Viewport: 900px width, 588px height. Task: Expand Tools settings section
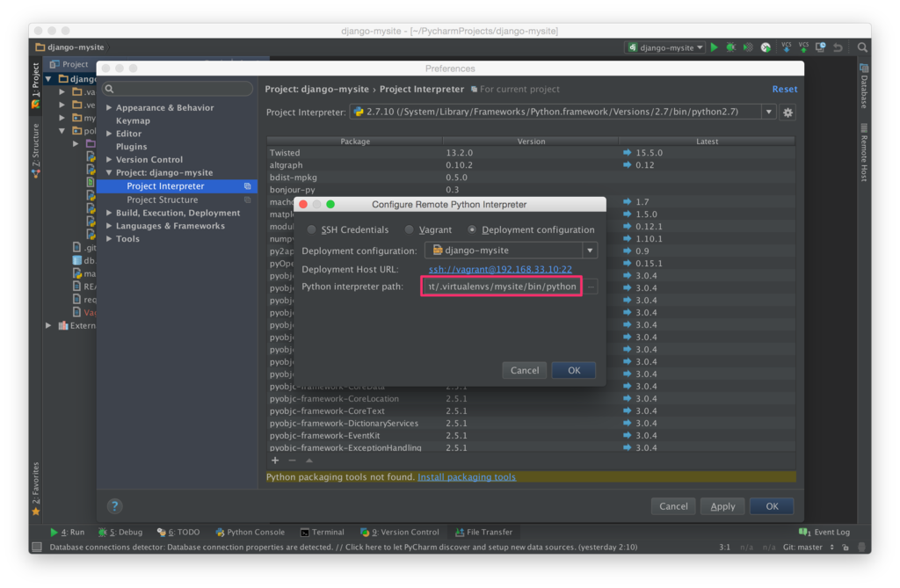click(109, 239)
